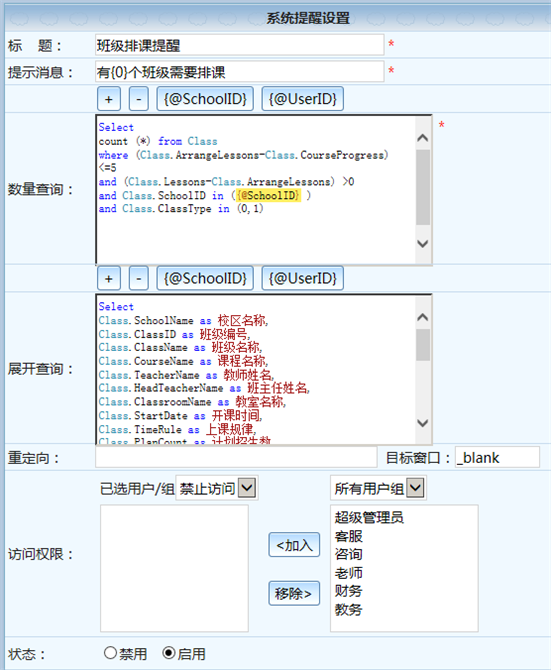Click the - button above 展开查询
This screenshot has width=551, height=670.
pyautogui.click(x=139, y=279)
